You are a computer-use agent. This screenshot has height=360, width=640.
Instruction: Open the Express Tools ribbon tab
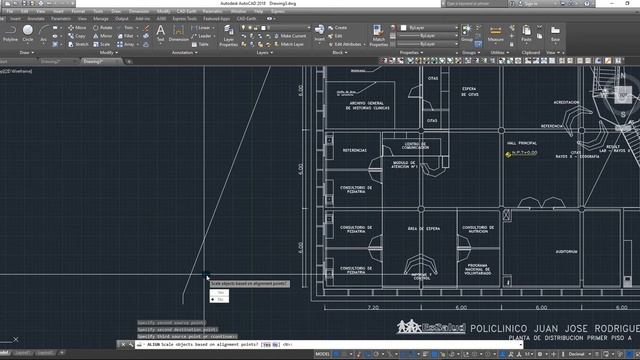[184, 19]
